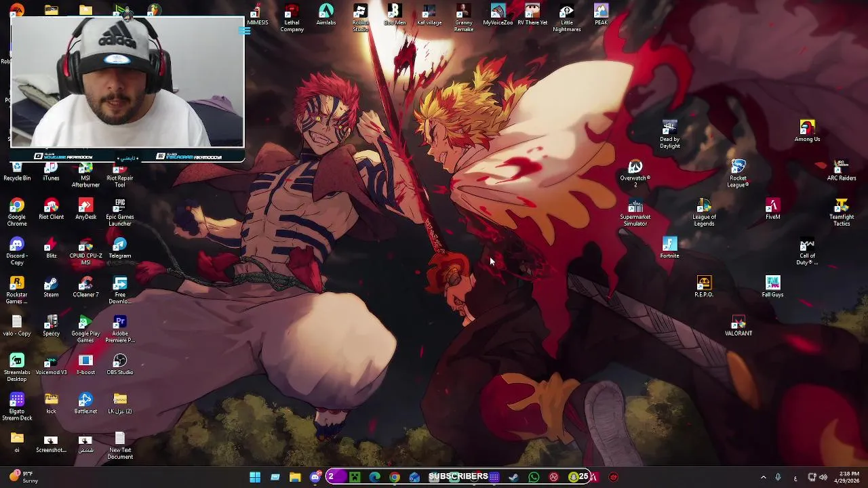Screen dimensions: 868x488
Task: Select the LK (2) folder
Action: pos(120,403)
